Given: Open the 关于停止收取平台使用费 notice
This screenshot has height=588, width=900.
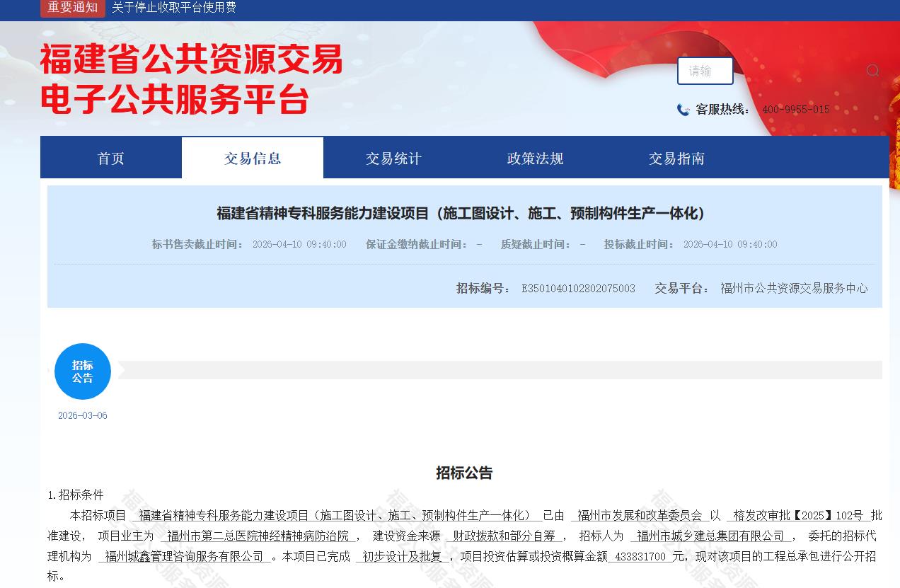Looking at the screenshot, I should [x=174, y=8].
